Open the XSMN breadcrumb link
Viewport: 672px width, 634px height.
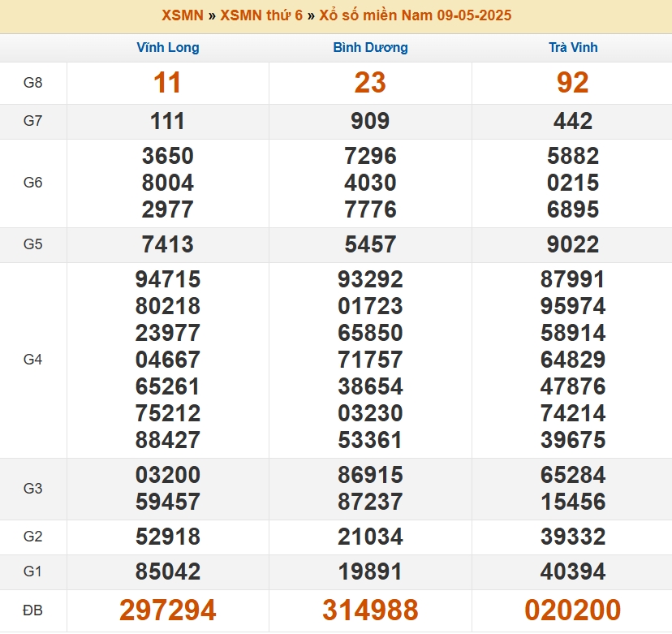pyautogui.click(x=183, y=15)
